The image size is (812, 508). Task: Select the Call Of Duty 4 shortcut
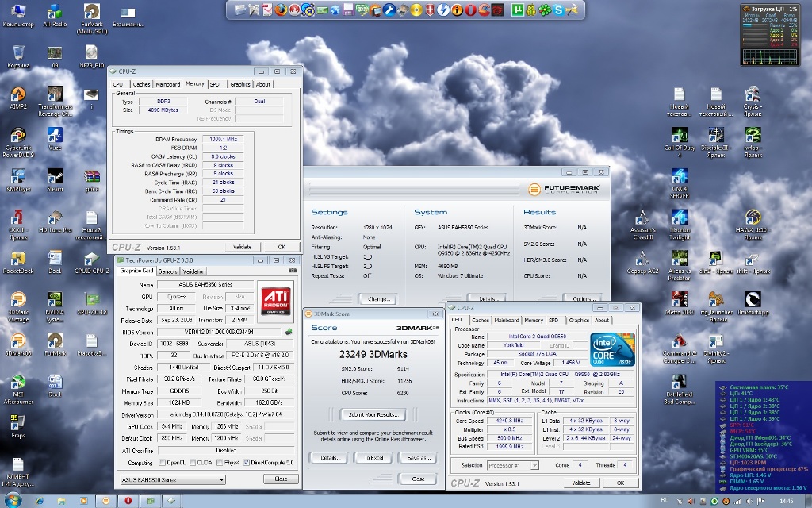click(x=680, y=143)
